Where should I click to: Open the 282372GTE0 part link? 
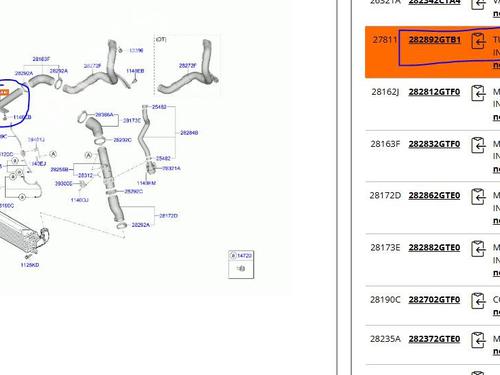(x=434, y=339)
